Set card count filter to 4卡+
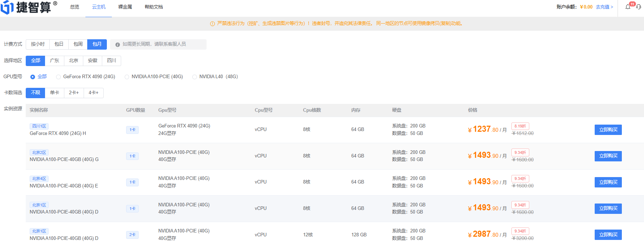644x246 pixels. [x=94, y=93]
